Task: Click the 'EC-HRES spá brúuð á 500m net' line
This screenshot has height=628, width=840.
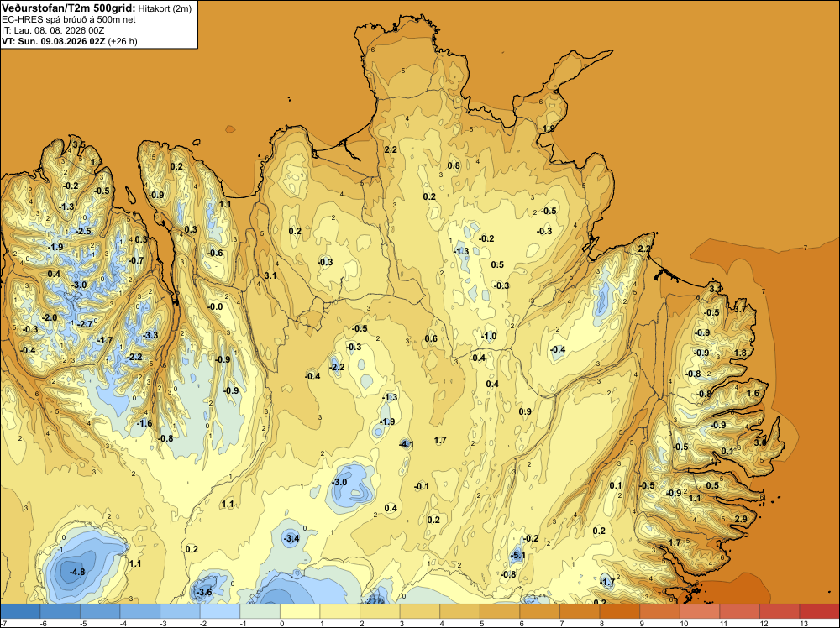Action: pos(69,20)
